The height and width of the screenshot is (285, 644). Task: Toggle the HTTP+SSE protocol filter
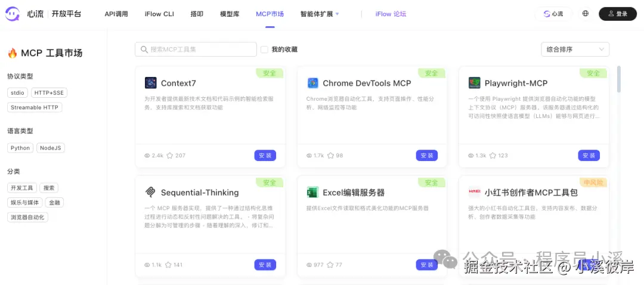[x=49, y=93]
